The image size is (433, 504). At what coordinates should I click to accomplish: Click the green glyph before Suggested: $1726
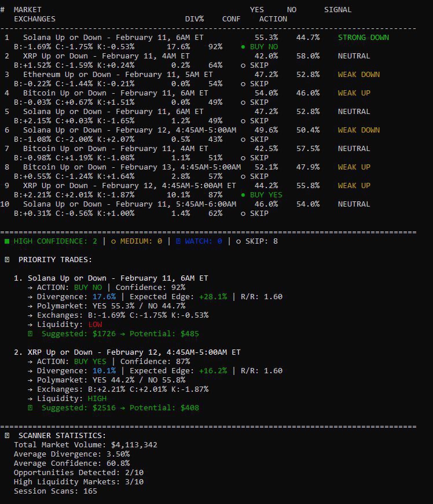30,334
